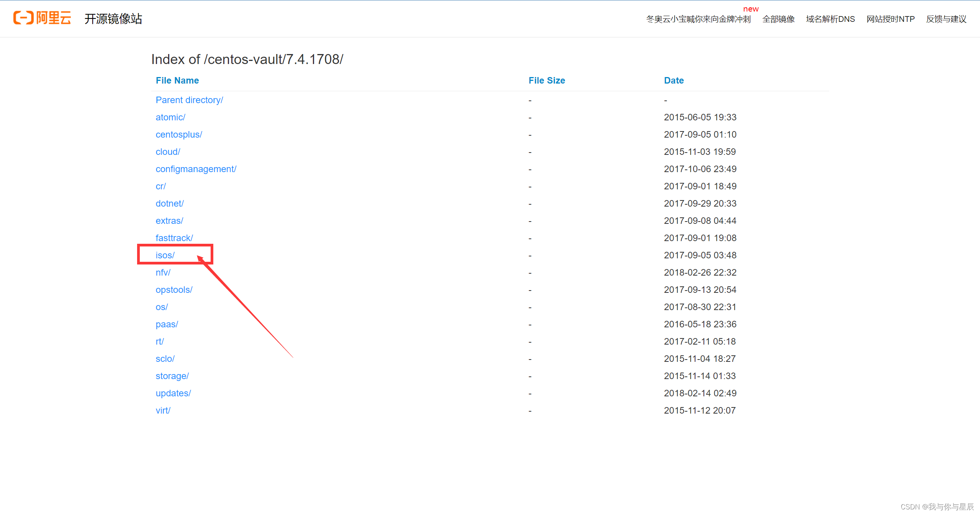Select the date 2016-05-18 23:36
The height and width of the screenshot is (514, 980).
tap(700, 324)
